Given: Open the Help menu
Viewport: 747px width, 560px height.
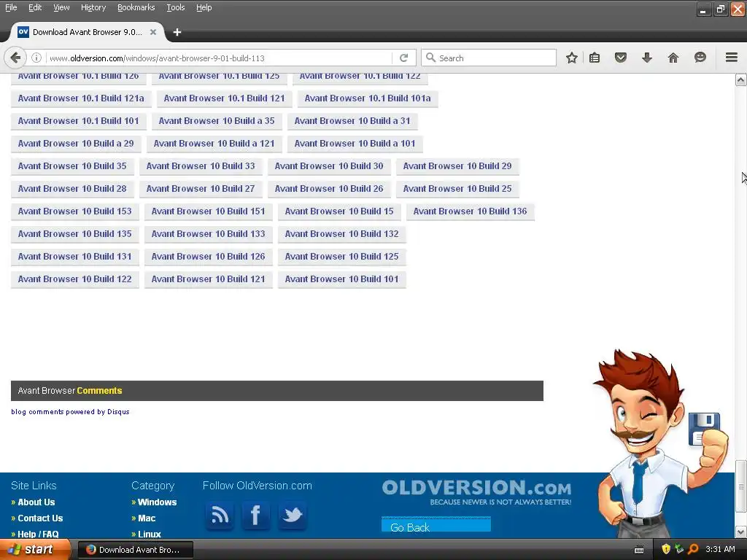Looking at the screenshot, I should pyautogui.click(x=204, y=7).
